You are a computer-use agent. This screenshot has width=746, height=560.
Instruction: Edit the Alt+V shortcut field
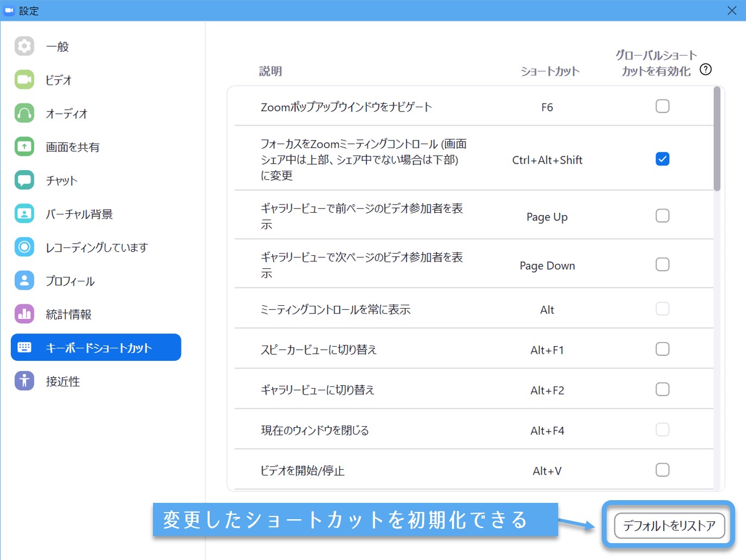click(x=547, y=471)
